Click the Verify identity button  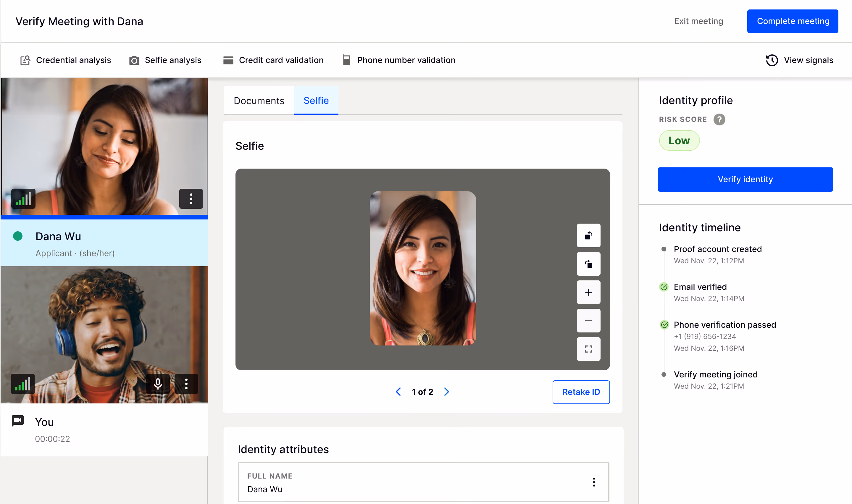coord(745,179)
